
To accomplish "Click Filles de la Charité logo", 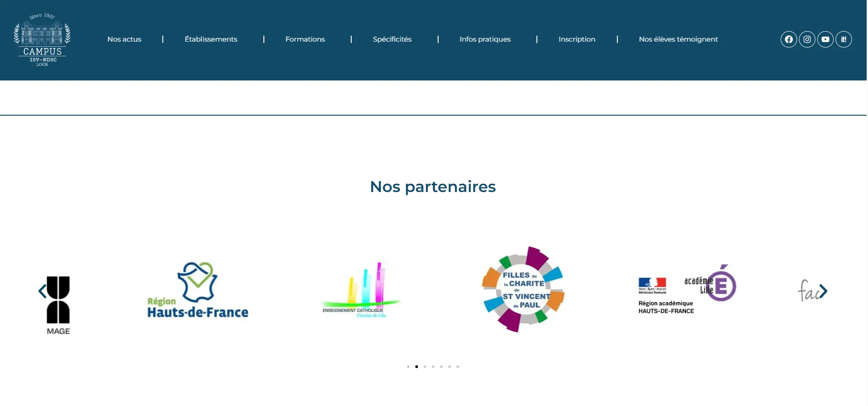I will [x=523, y=289].
